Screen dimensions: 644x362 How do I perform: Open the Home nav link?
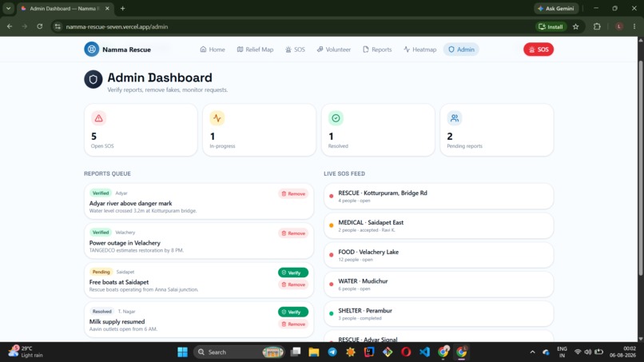(x=213, y=50)
